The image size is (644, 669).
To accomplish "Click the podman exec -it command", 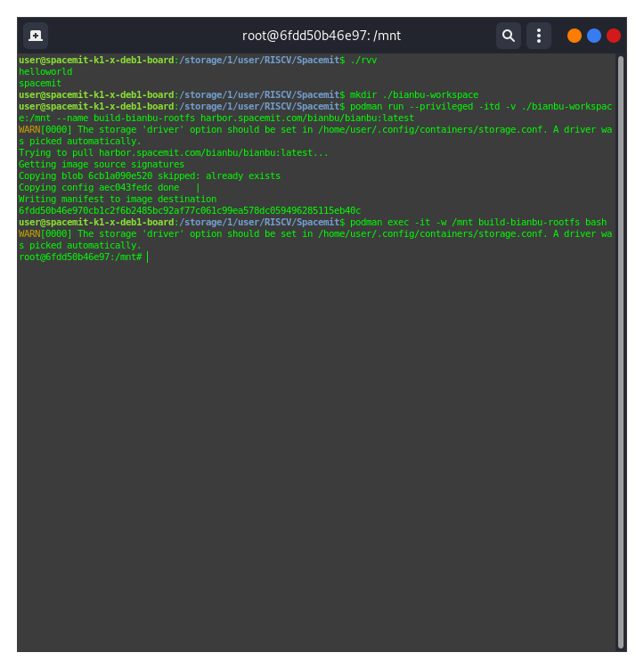I will 478,222.
